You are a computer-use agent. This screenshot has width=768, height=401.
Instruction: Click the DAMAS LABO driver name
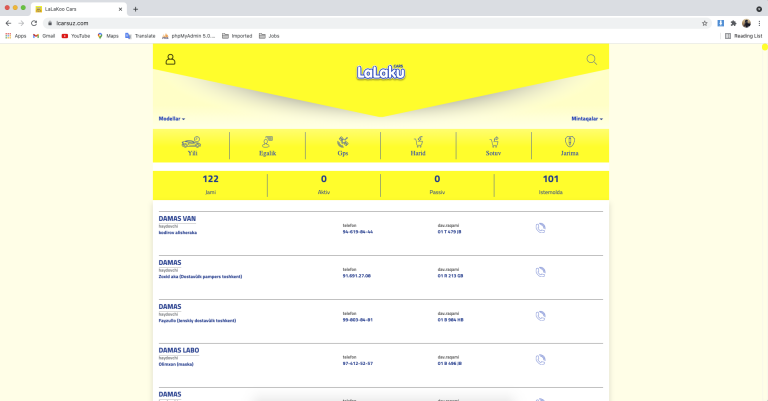176,364
